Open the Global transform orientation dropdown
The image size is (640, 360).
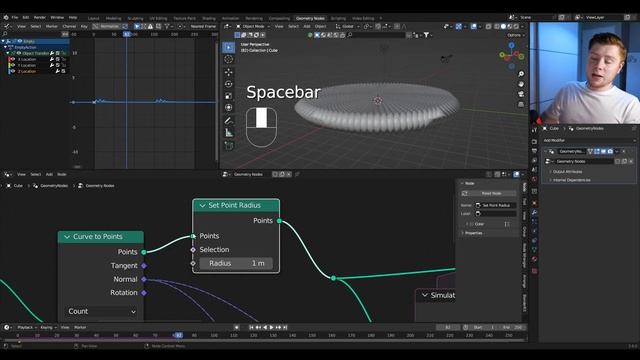[x=347, y=26]
